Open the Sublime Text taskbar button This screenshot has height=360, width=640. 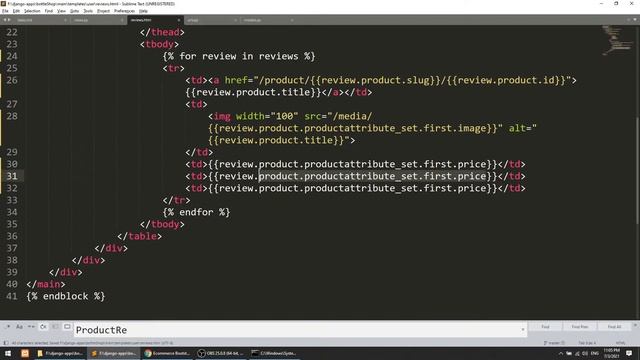point(114,353)
